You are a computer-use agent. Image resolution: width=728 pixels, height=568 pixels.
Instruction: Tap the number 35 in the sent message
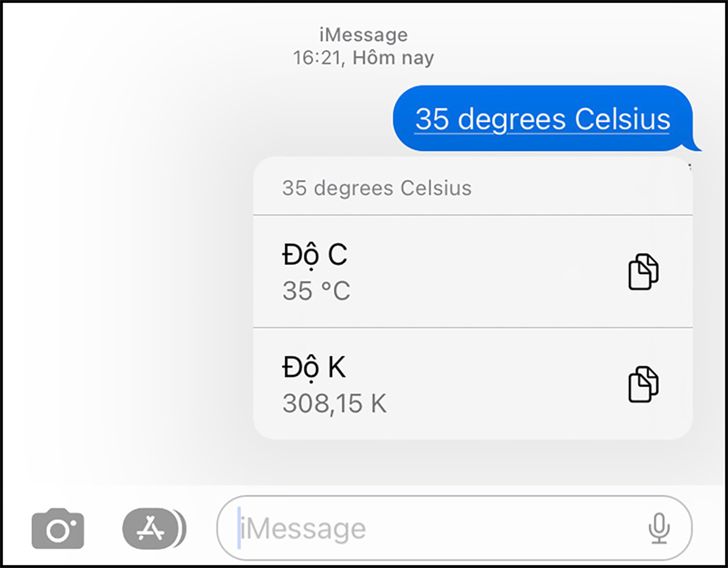[431, 119]
